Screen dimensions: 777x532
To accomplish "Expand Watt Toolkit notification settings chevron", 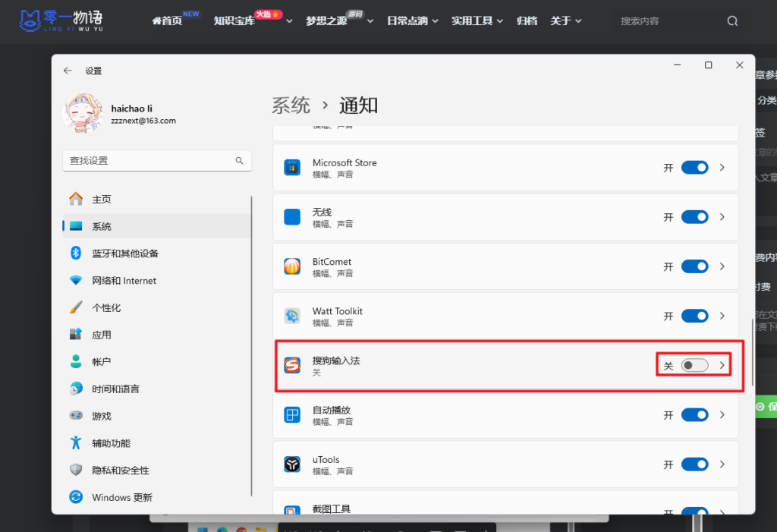I will click(722, 316).
